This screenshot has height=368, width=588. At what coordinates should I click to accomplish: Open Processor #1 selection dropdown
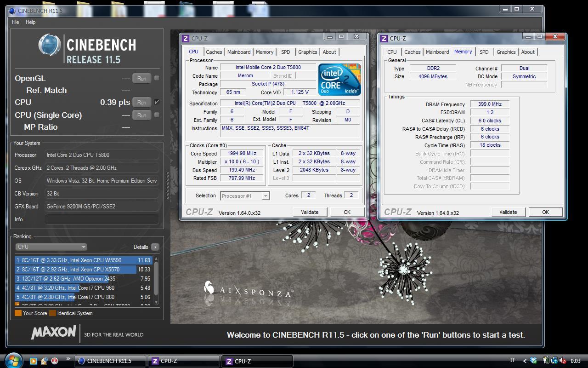(x=244, y=196)
